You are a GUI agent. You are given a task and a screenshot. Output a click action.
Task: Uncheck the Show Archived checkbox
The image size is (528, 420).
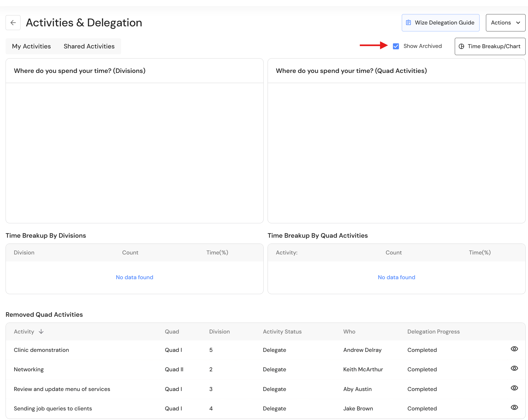pos(396,46)
